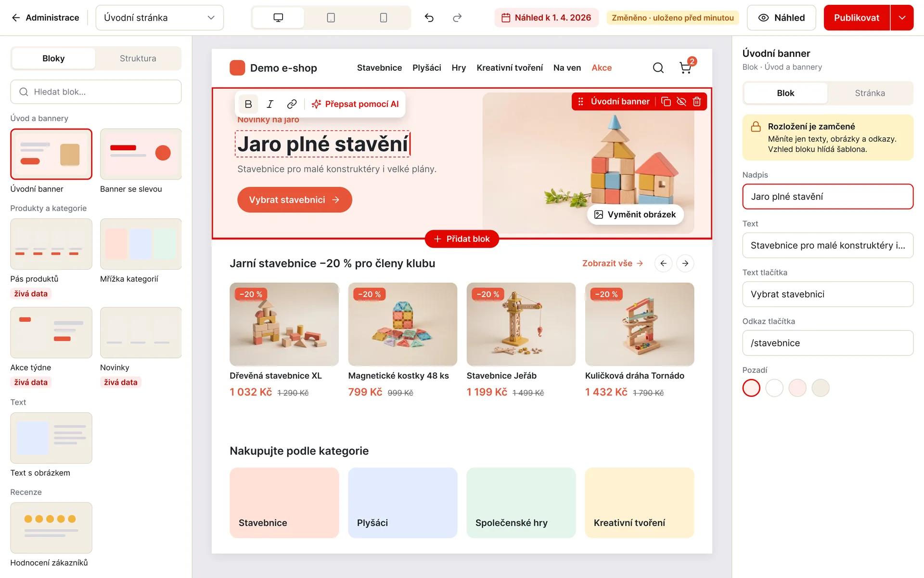924x578 pixels.
Task: Expand the Publikovat options arrow
Action: 902,18
